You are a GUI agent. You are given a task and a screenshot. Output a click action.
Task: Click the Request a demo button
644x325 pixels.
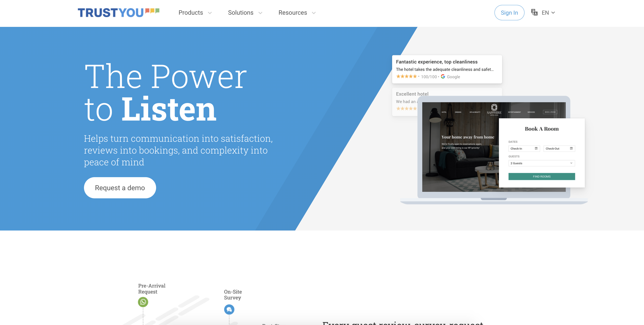point(120,187)
